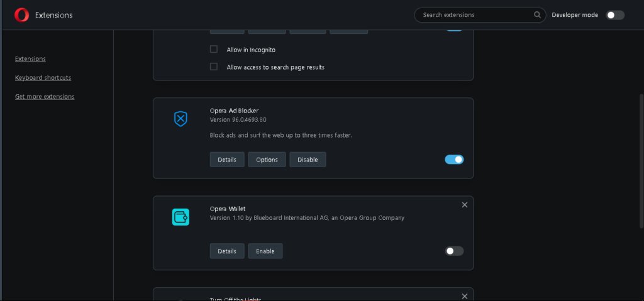Click the Block ads description text
644x301 pixels.
(281, 135)
